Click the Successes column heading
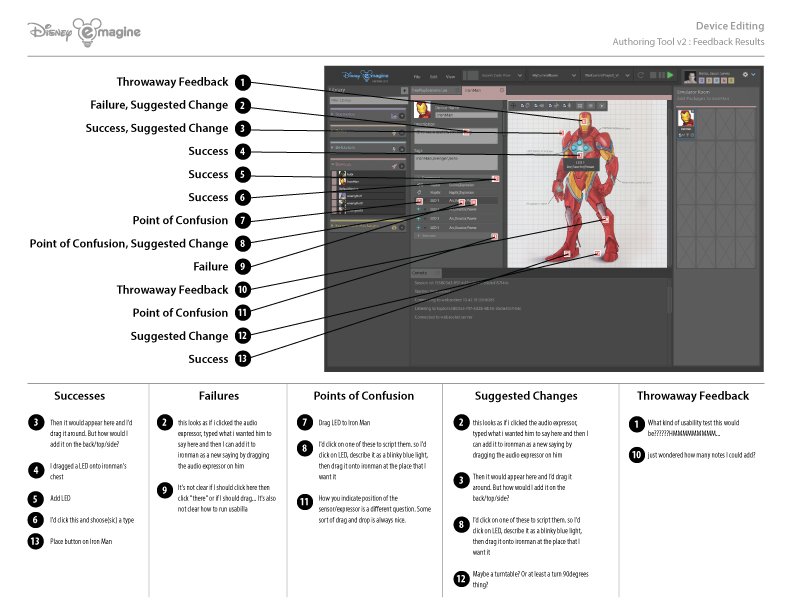The height and width of the screenshot is (612, 792). coord(80,395)
